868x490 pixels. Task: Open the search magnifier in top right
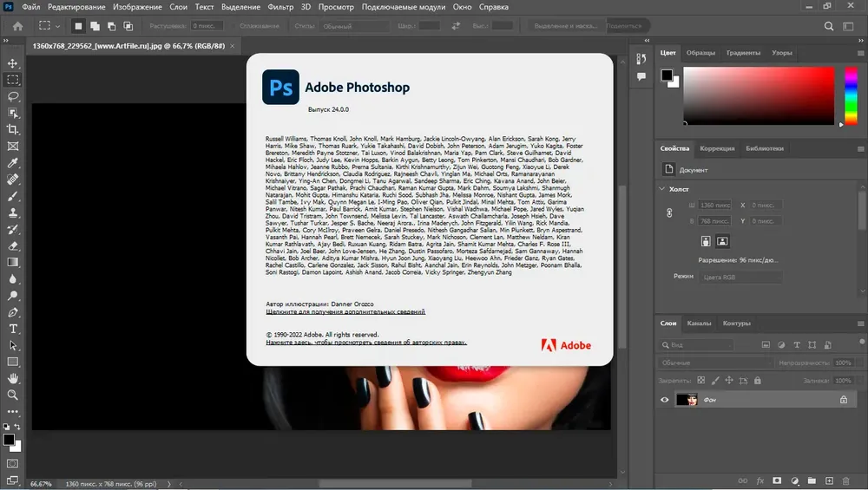(829, 26)
